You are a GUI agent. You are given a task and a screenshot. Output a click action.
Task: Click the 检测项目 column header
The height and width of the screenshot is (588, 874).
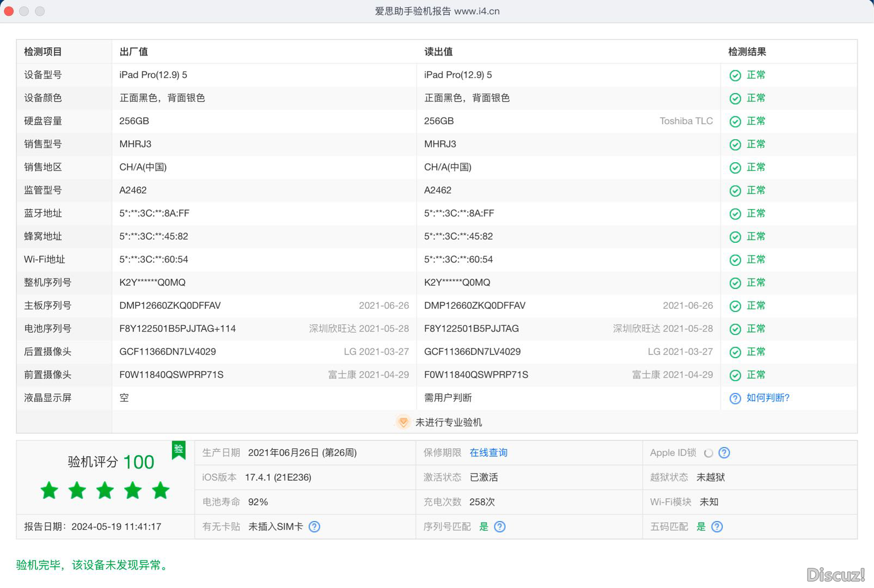coord(43,52)
